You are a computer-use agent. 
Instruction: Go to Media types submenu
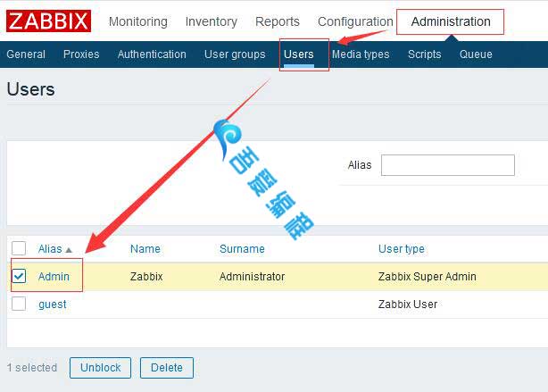point(361,54)
